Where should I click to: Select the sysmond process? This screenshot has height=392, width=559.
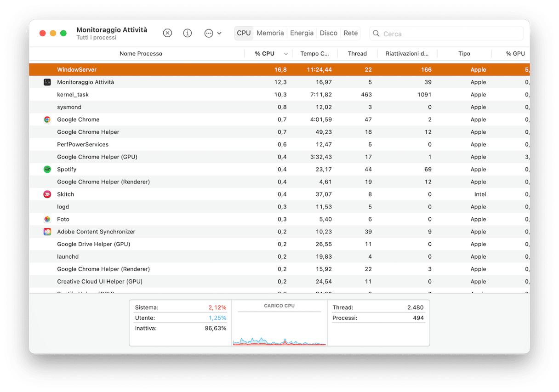279,107
